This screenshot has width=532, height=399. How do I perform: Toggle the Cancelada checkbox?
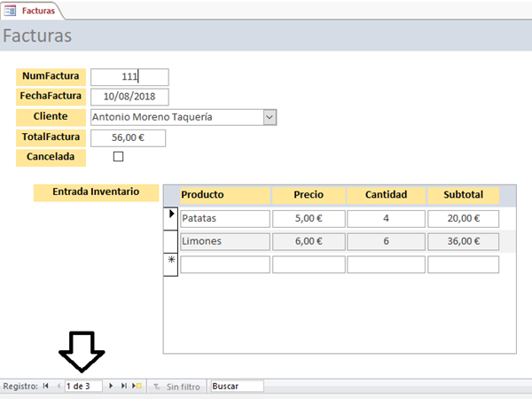(x=118, y=157)
